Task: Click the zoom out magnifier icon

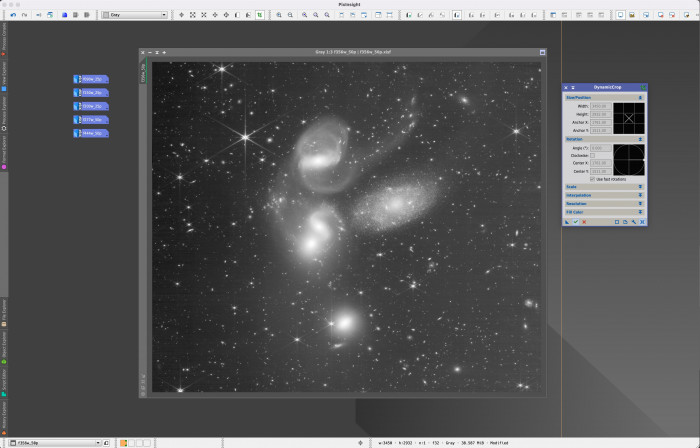Action: click(x=290, y=15)
